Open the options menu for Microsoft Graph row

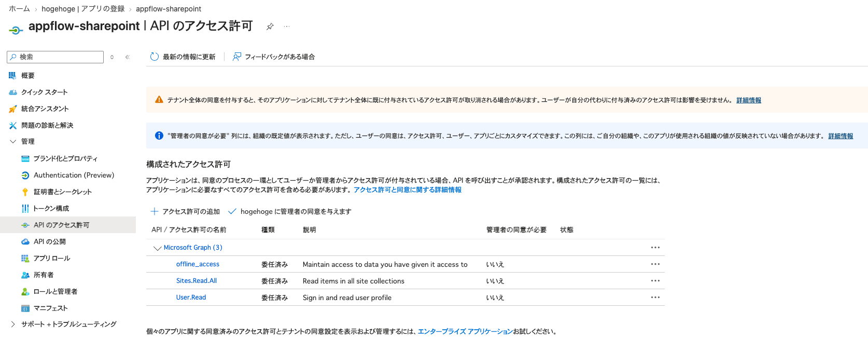point(655,248)
